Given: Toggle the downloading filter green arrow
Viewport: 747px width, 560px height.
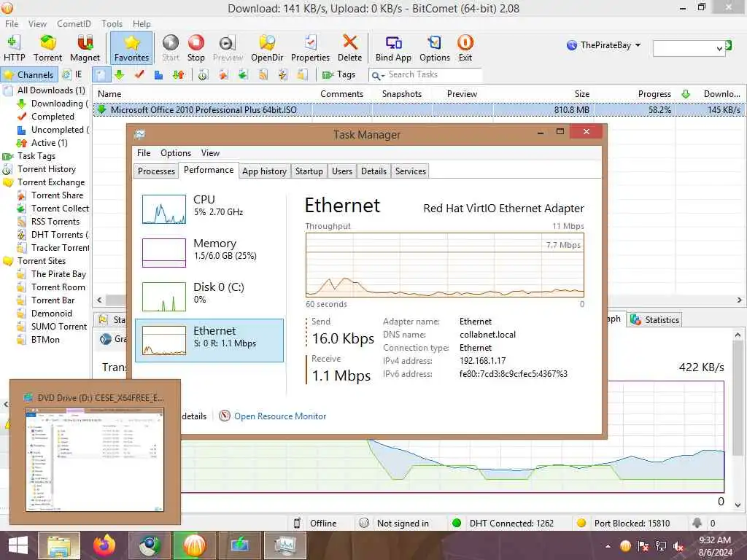Looking at the screenshot, I should tap(119, 75).
